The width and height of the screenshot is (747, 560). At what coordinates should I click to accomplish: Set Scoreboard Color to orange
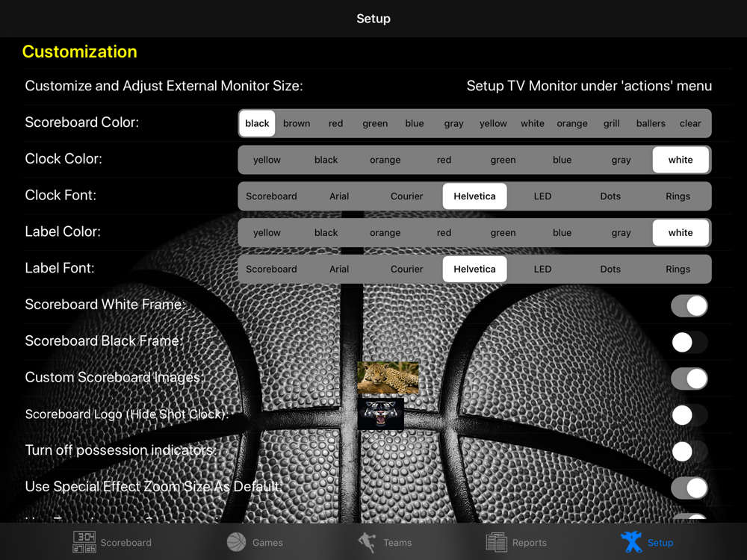pyautogui.click(x=572, y=123)
